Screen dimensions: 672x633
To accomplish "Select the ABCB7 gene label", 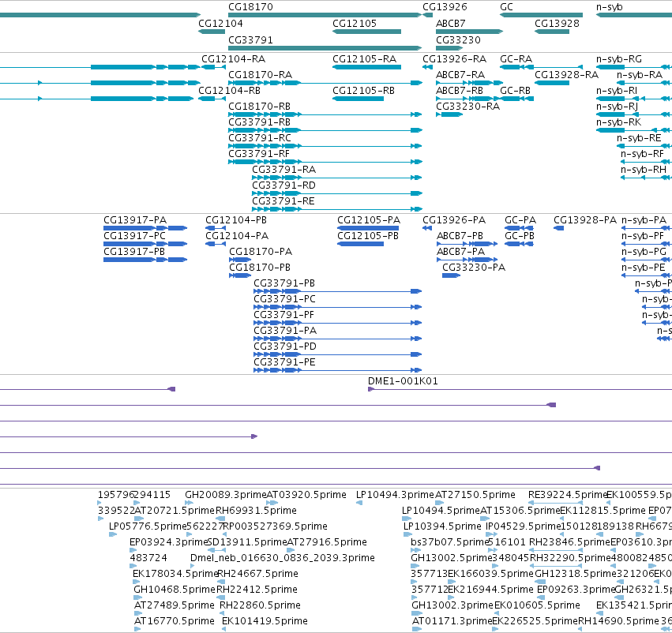I will (x=450, y=23).
